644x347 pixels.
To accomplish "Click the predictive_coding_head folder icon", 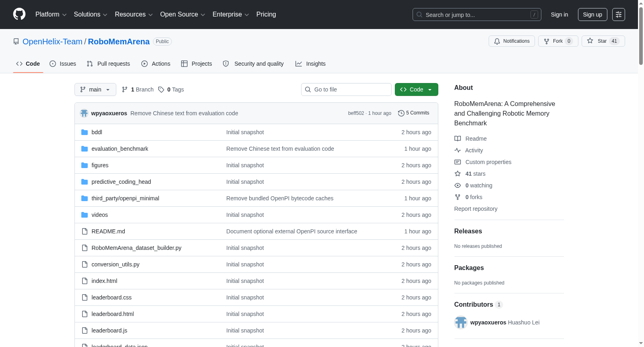I will coord(85,182).
